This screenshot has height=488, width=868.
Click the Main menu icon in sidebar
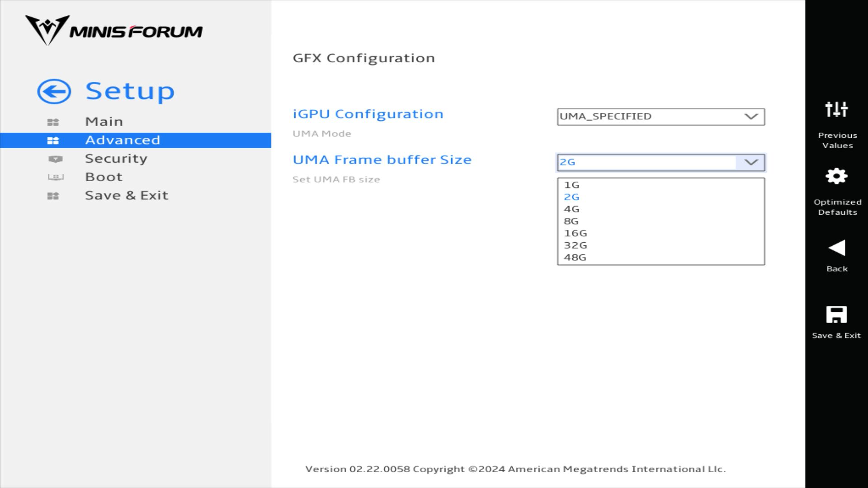pos(53,122)
